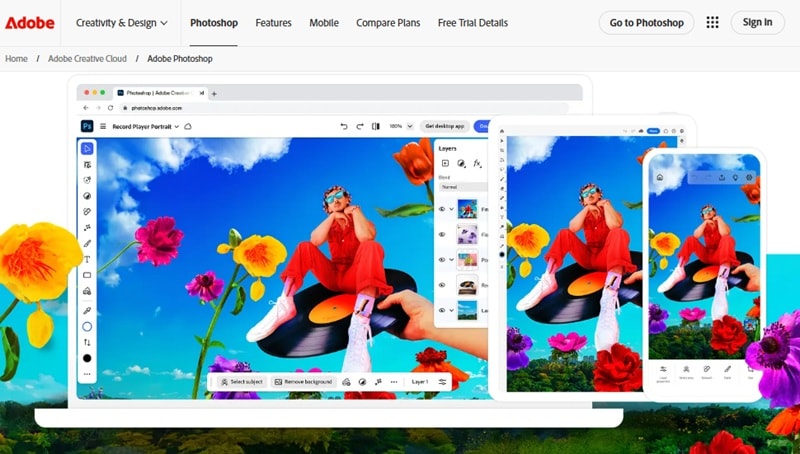Open the Features tab
This screenshot has height=454, width=800.
273,23
